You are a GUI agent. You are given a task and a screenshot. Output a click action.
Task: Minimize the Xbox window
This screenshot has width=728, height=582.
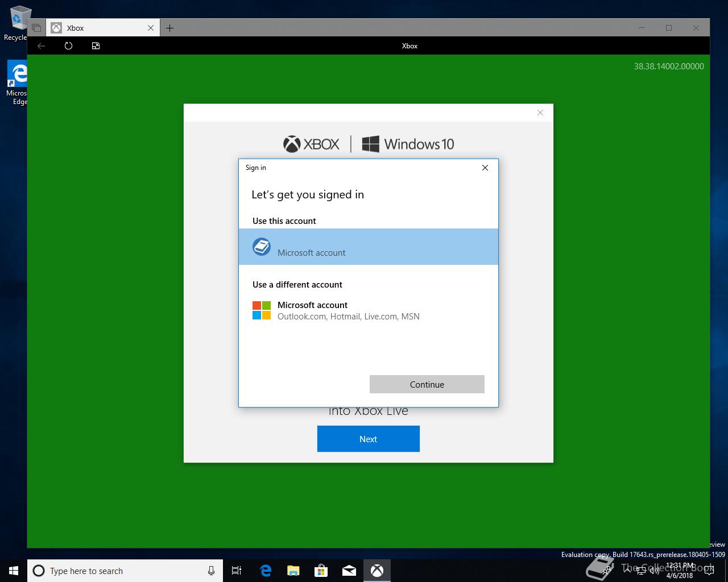(642, 28)
